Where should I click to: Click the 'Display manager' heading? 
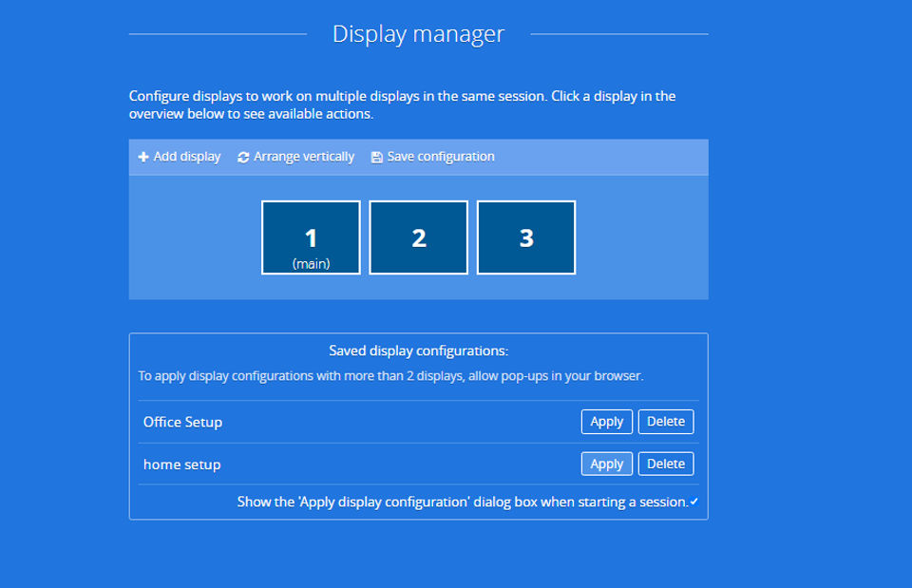pos(419,34)
